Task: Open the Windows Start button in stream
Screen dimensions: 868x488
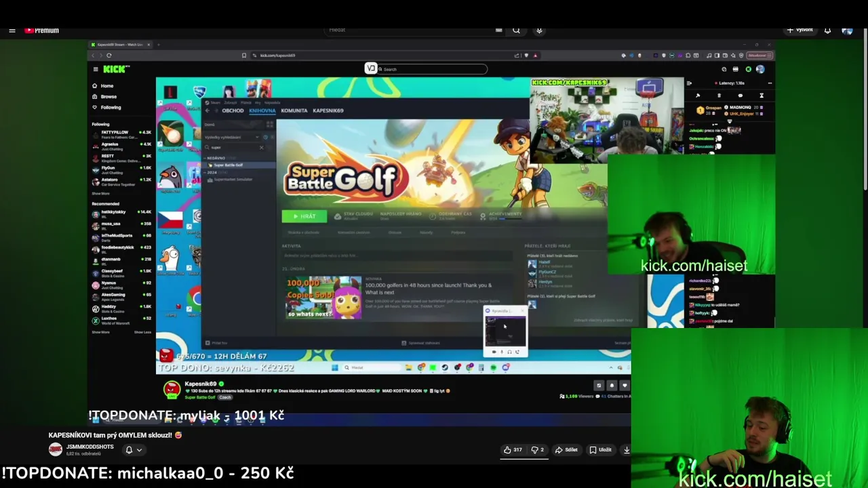Action: pos(334,367)
